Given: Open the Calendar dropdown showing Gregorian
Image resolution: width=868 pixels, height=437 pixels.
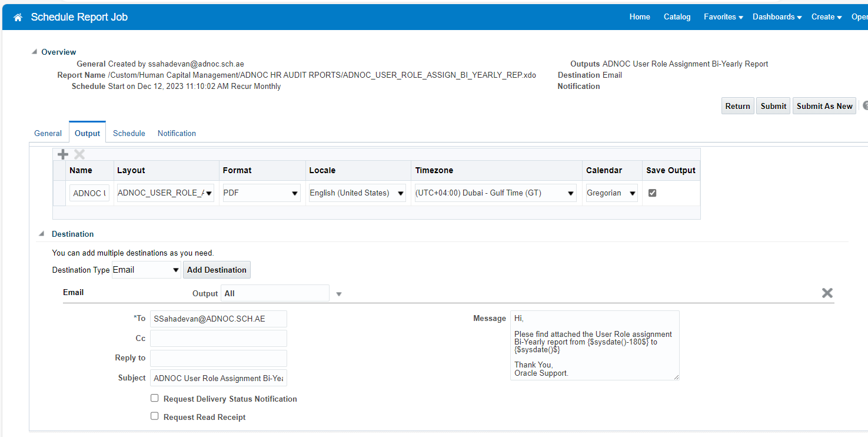Looking at the screenshot, I should tap(634, 193).
